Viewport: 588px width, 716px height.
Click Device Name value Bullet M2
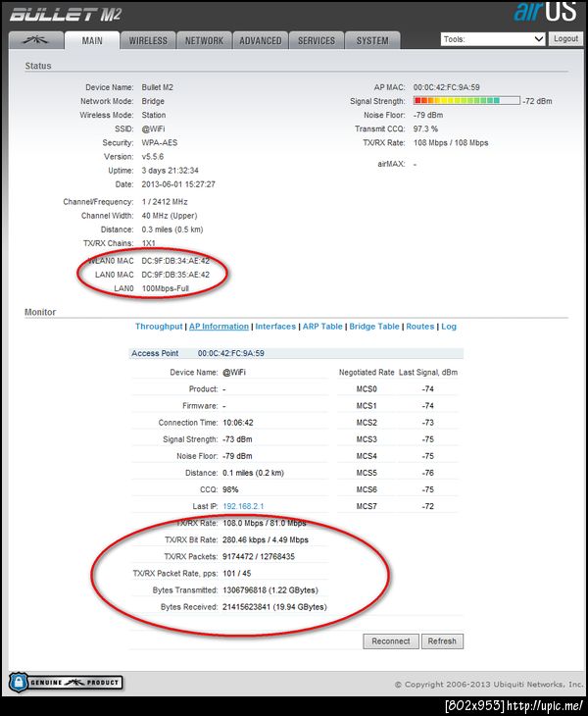(x=158, y=87)
